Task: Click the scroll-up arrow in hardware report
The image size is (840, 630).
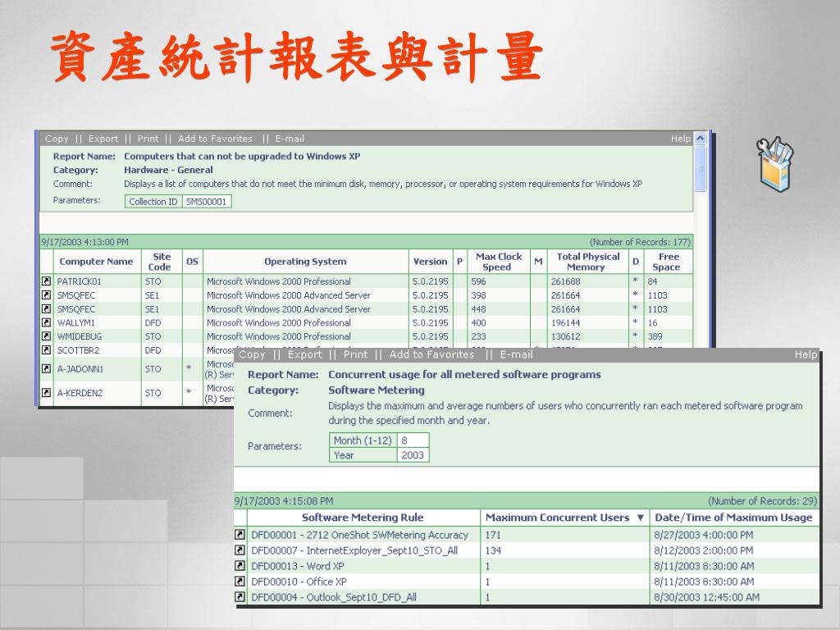Action: tap(701, 139)
